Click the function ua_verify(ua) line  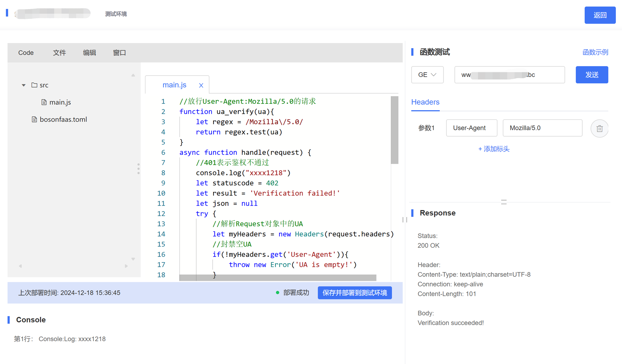point(227,112)
